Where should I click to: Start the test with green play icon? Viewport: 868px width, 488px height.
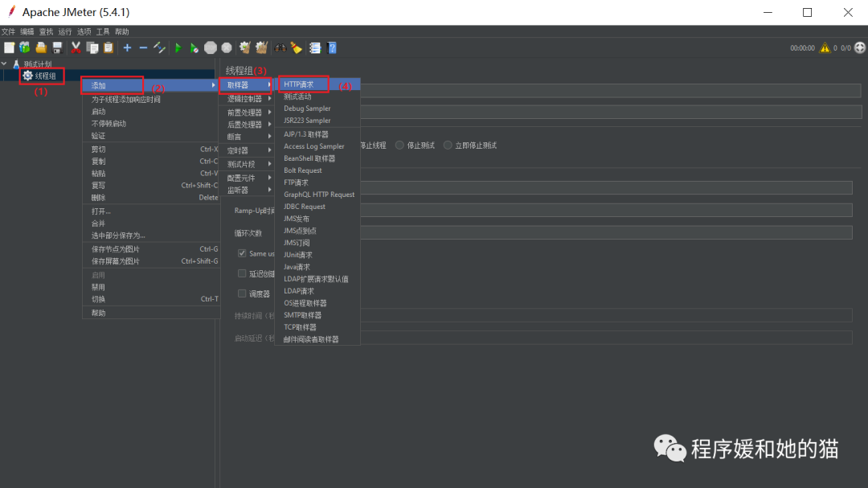[178, 48]
